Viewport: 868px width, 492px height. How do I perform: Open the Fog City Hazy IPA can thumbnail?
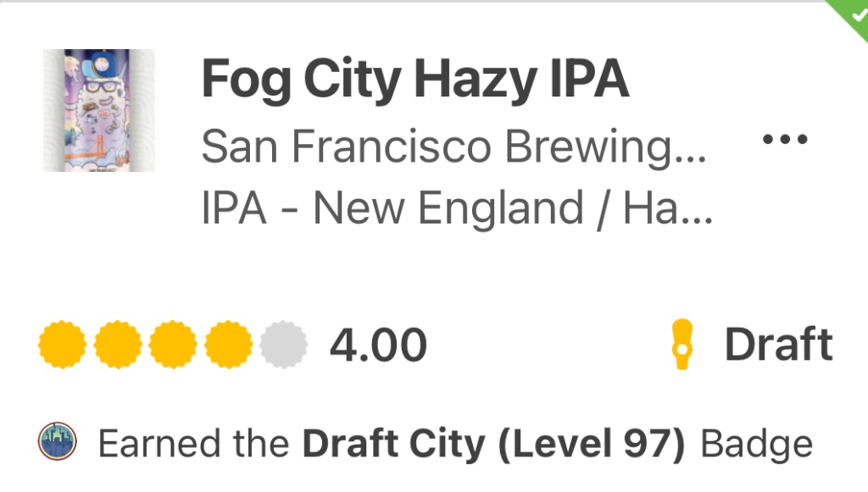point(98,111)
